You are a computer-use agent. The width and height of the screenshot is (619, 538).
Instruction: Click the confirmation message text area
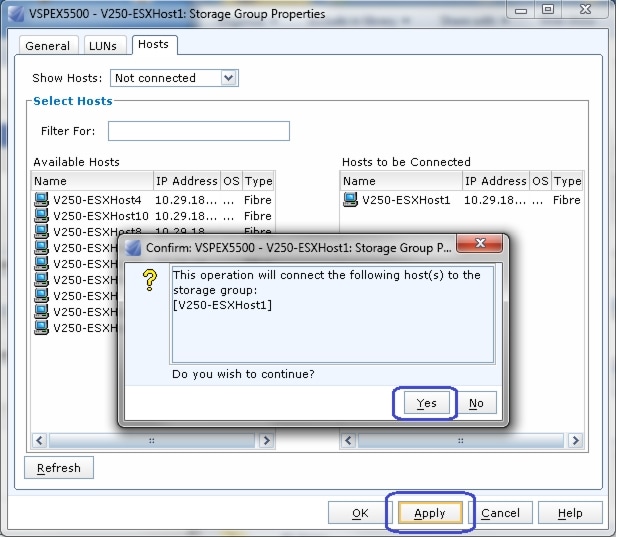click(x=334, y=316)
